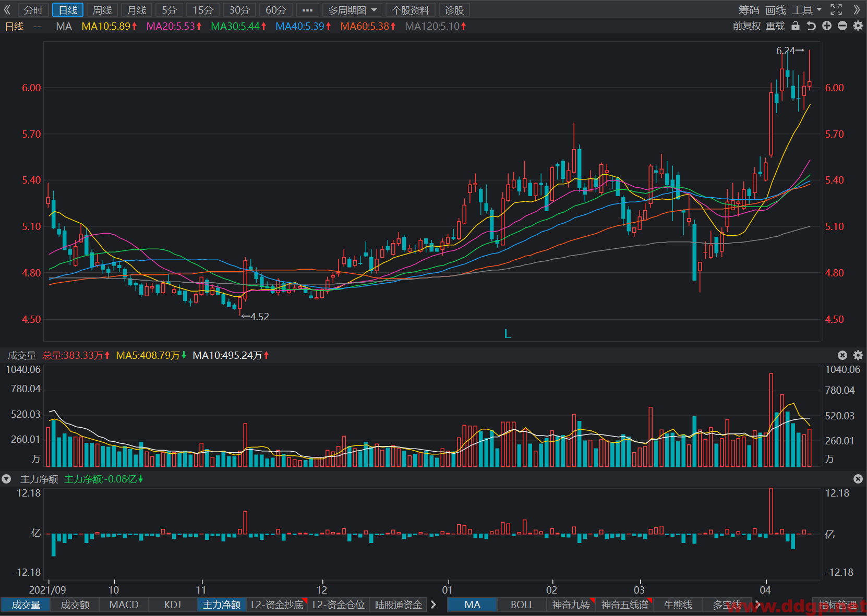Select L2-资金仓位 indicator tab

coord(339,605)
